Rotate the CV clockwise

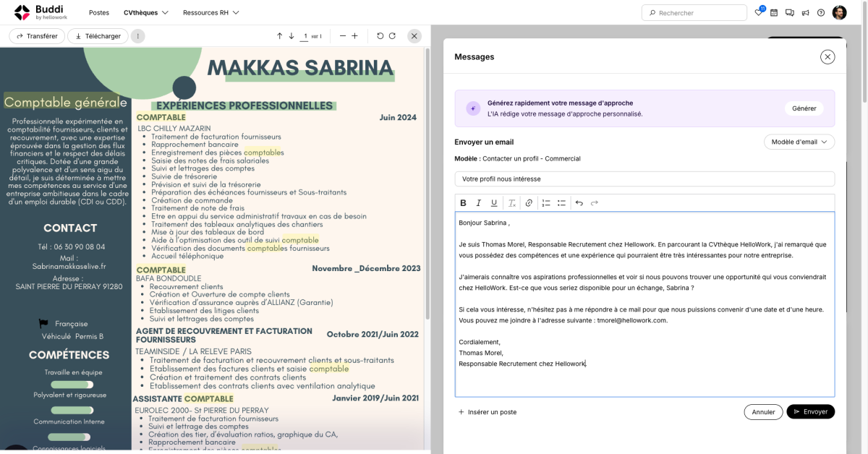(x=392, y=36)
